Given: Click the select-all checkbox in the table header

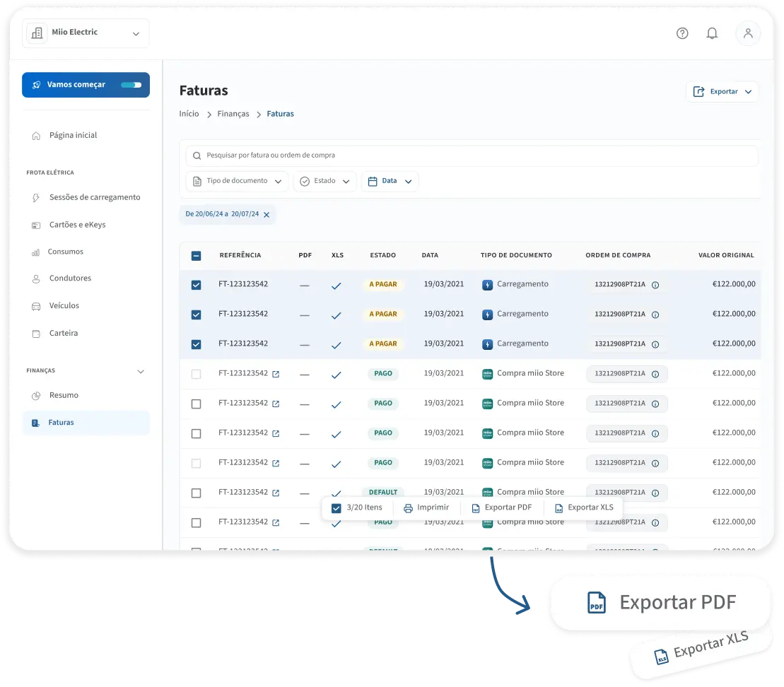Looking at the screenshot, I should (196, 255).
